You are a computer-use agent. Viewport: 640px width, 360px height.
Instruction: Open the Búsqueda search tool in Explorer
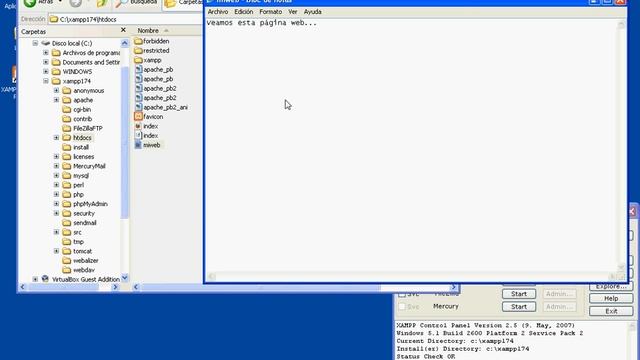[x=136, y=3]
